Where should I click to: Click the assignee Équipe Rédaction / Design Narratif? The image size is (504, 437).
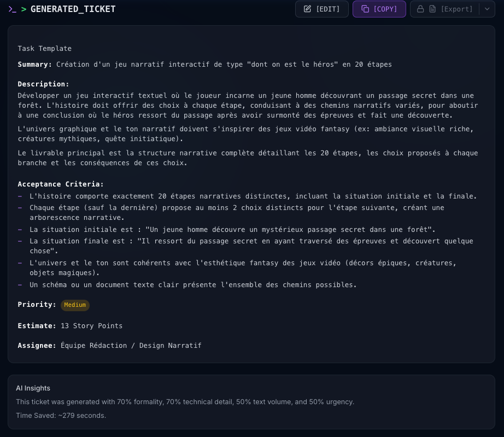(131, 346)
